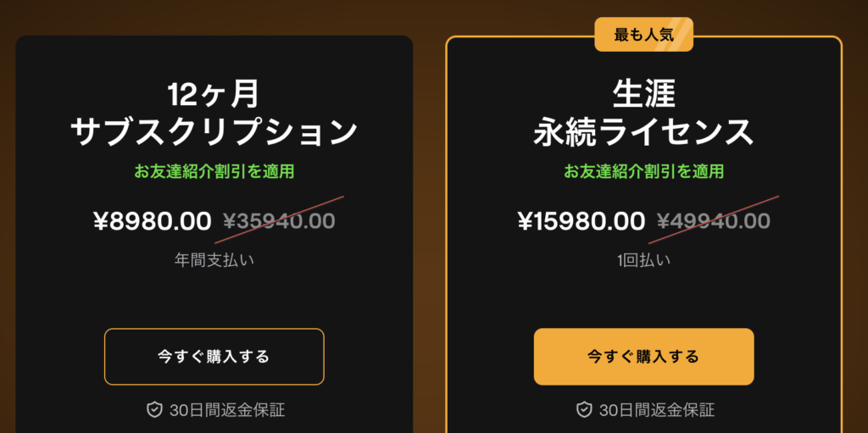Click the shield icon under the lifetime plan
868x433 pixels.
point(584,410)
